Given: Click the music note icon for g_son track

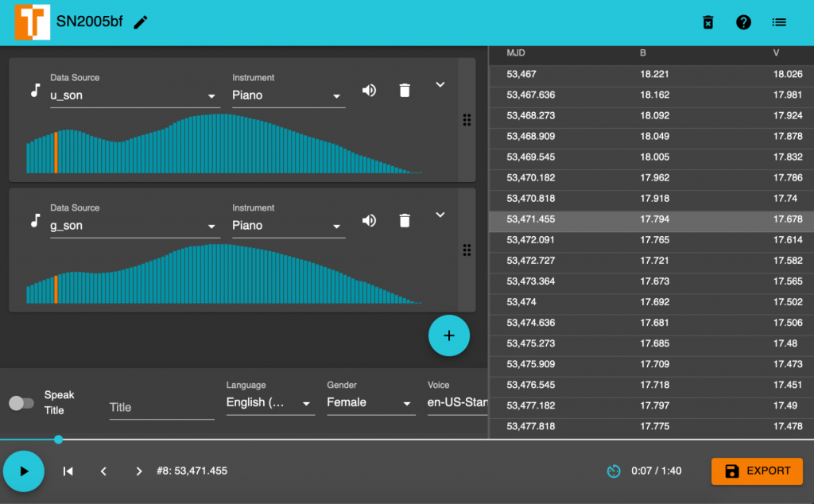Looking at the screenshot, I should (35, 220).
